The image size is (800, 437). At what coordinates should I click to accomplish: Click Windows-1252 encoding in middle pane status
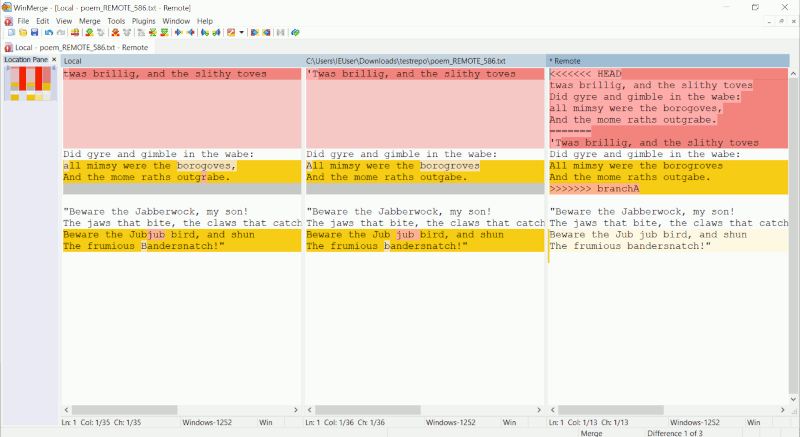click(451, 422)
